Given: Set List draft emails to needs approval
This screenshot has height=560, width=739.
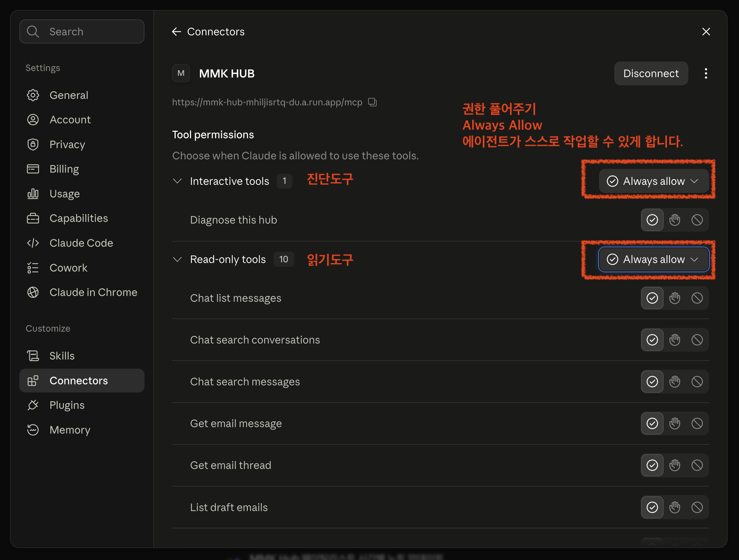Looking at the screenshot, I should click(x=674, y=507).
